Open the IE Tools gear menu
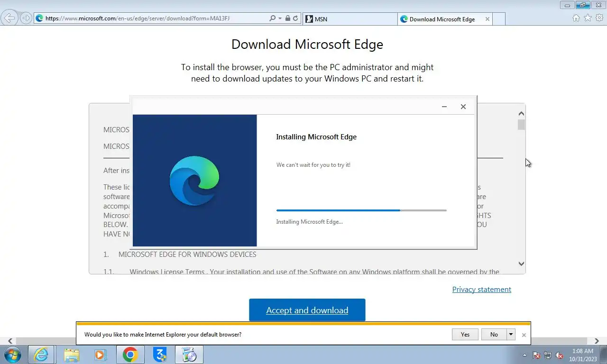Screen dimensions: 607x364 (x=599, y=18)
